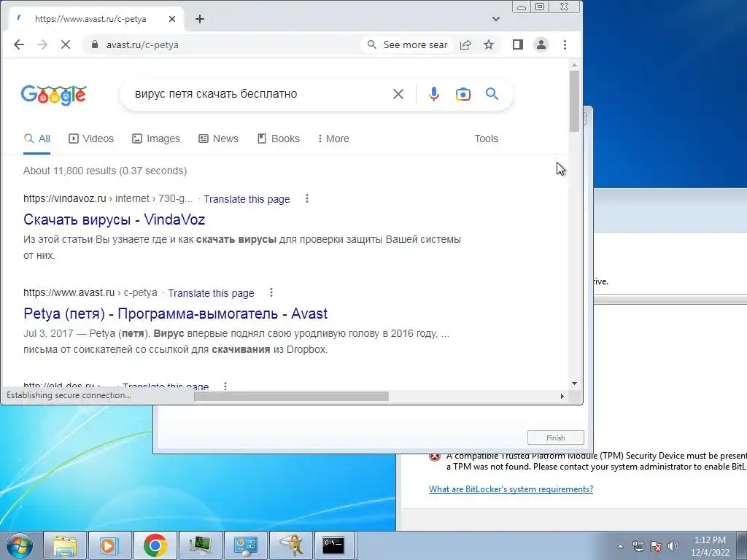Open the BitLocker keys taskbar icon
Image resolution: width=747 pixels, height=560 pixels.
pyautogui.click(x=291, y=545)
